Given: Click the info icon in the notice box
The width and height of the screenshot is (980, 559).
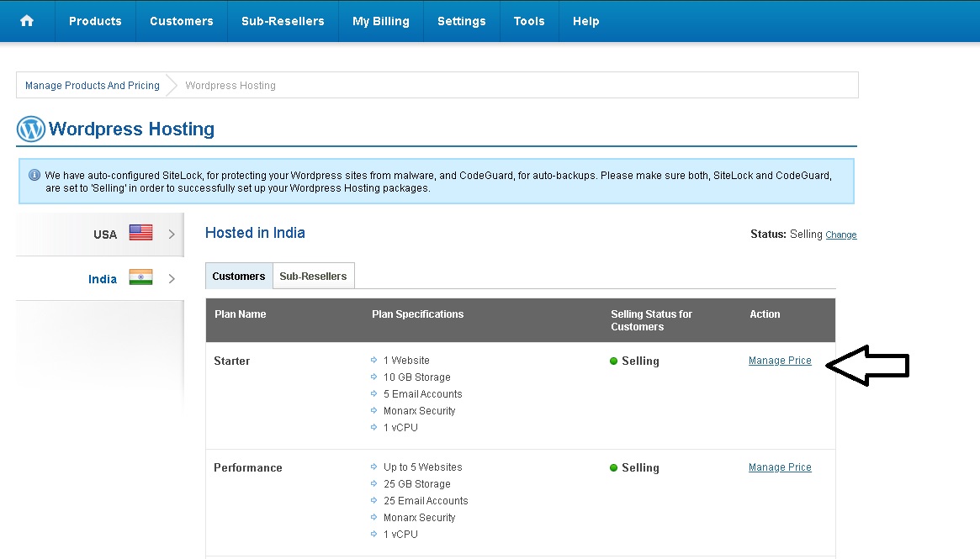Looking at the screenshot, I should coord(34,176).
